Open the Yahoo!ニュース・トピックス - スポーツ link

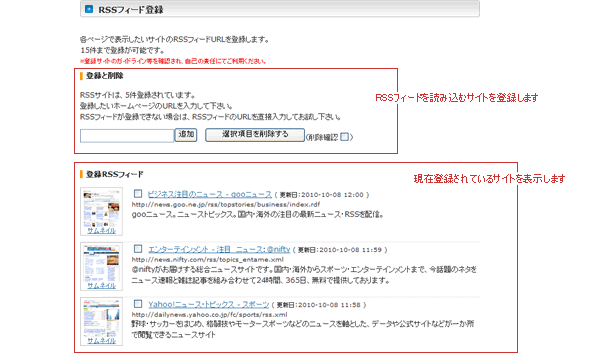[x=209, y=305]
